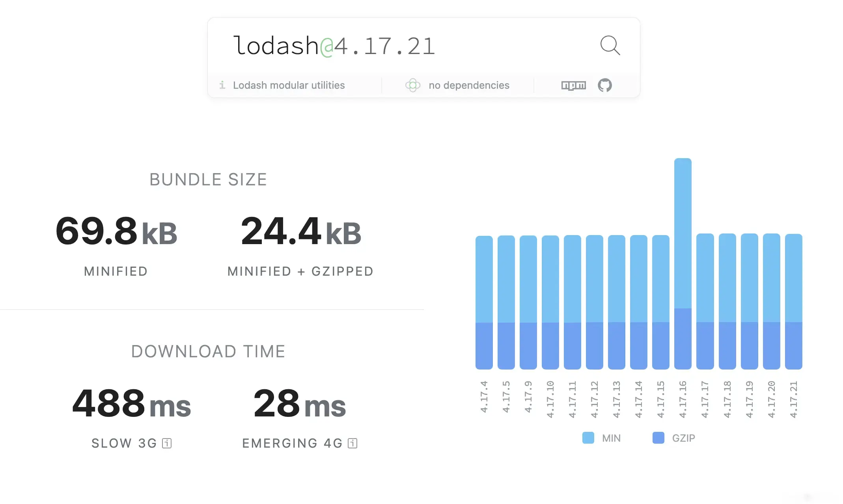Viewport: 843px width, 504px height.
Task: Click the GZIP legend color swatch
Action: pyautogui.click(x=658, y=438)
